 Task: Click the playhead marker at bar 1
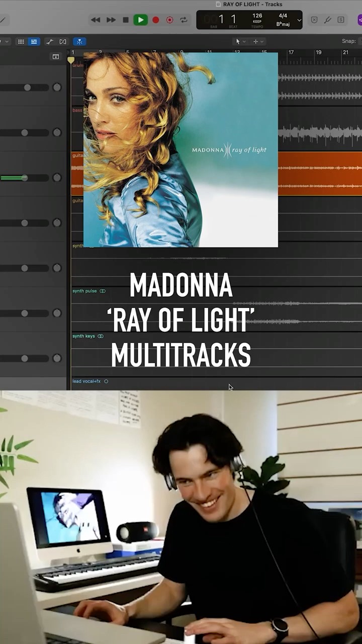point(71,60)
